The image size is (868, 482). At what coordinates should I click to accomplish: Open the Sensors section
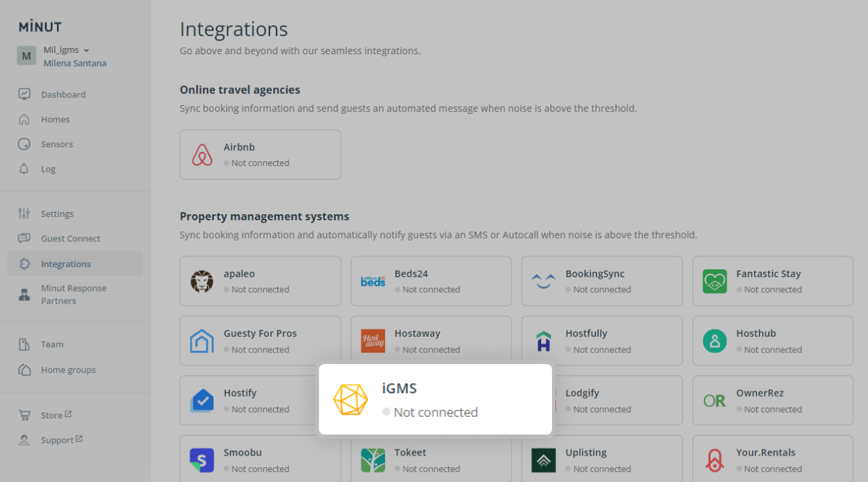[57, 144]
